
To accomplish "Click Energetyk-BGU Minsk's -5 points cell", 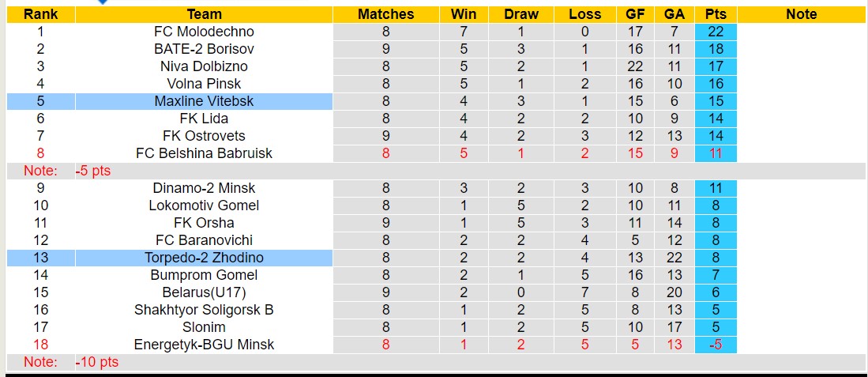I will pos(716,345).
